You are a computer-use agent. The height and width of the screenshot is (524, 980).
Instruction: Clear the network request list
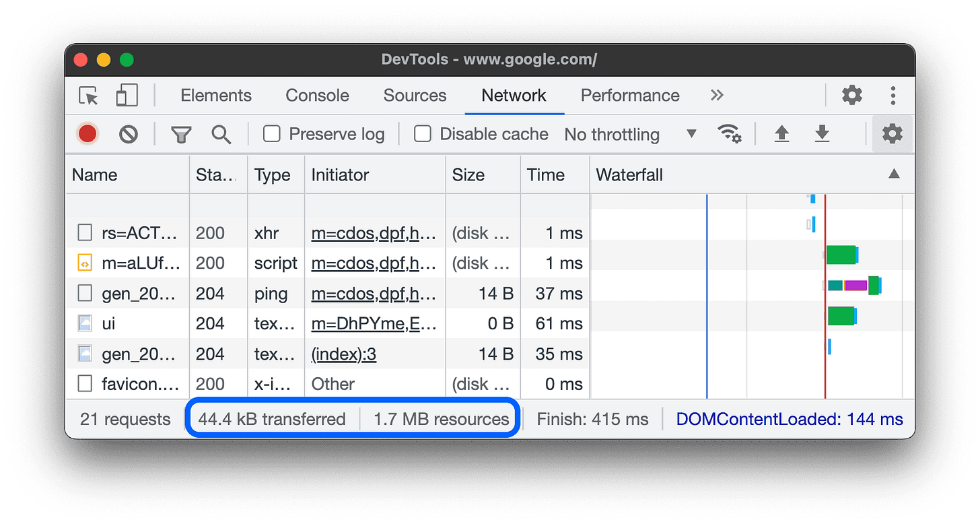[128, 134]
